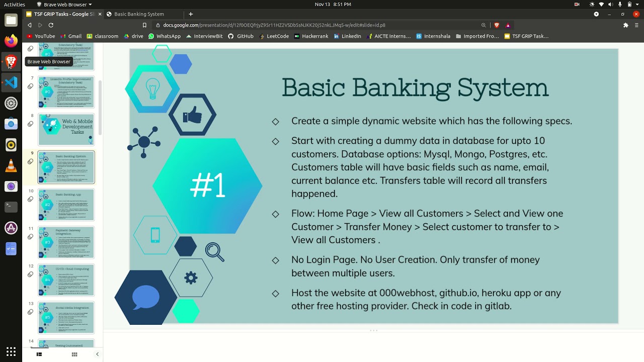Open browser extensions puzzle icon
Screen dimensions: 644x362
pos(626,25)
